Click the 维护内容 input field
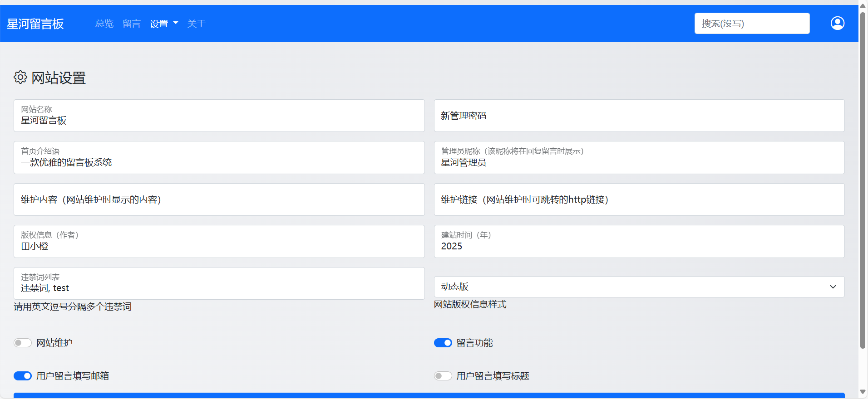The image size is (868, 399). coord(219,199)
